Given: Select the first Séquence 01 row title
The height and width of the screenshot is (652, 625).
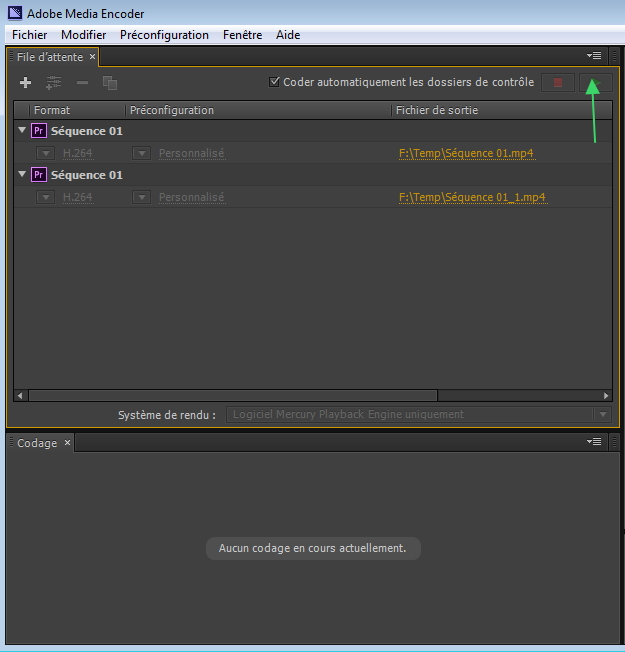Looking at the screenshot, I should [x=86, y=131].
